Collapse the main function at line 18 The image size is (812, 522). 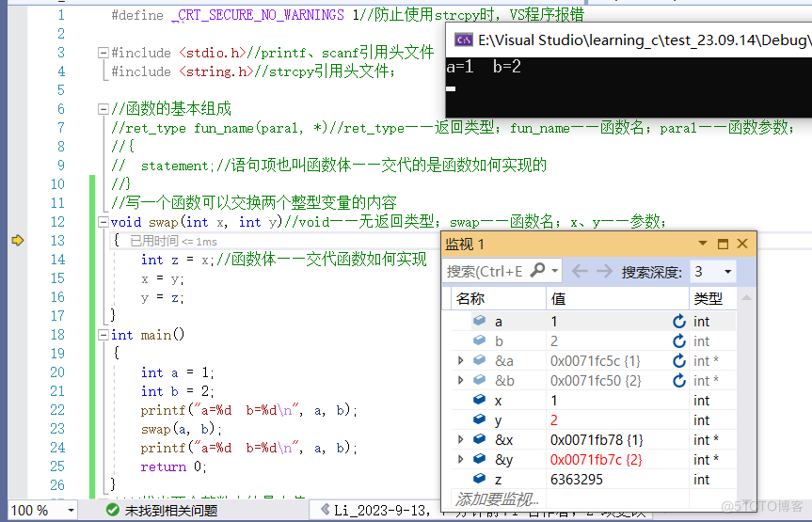tap(103, 335)
